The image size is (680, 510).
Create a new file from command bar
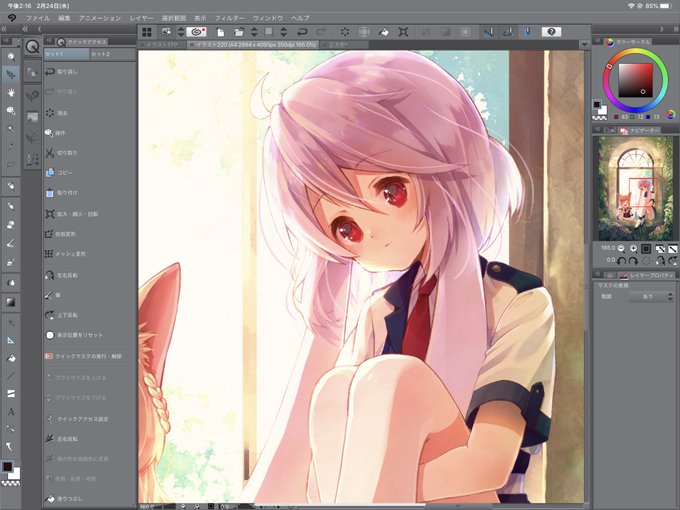(220, 32)
